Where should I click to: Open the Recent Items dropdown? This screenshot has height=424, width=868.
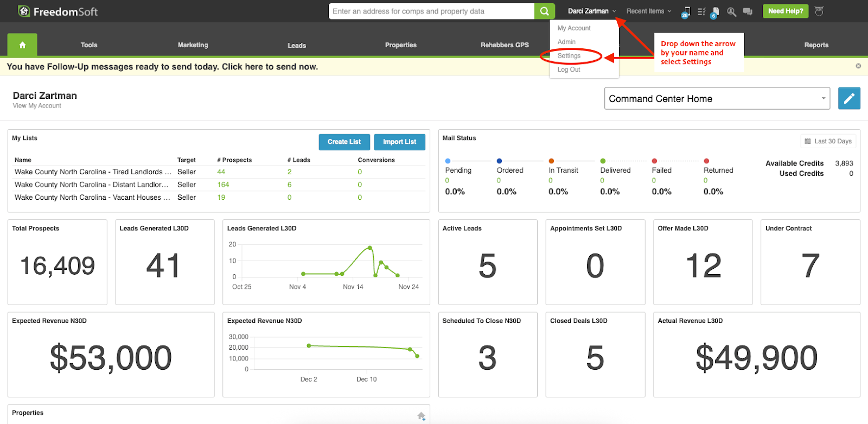click(648, 11)
